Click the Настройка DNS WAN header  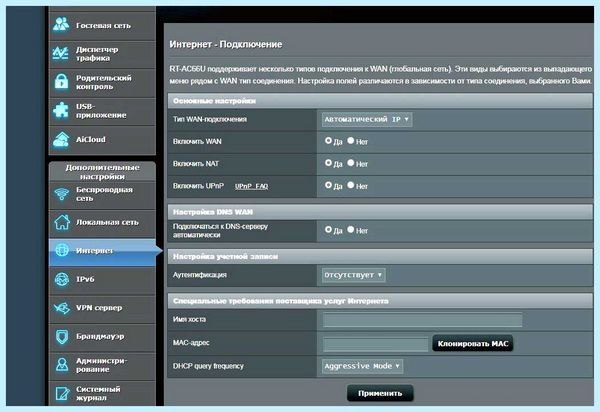pyautogui.click(x=380, y=212)
